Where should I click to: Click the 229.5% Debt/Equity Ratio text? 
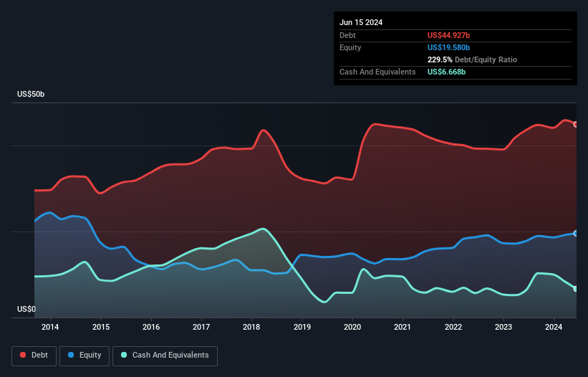473,59
